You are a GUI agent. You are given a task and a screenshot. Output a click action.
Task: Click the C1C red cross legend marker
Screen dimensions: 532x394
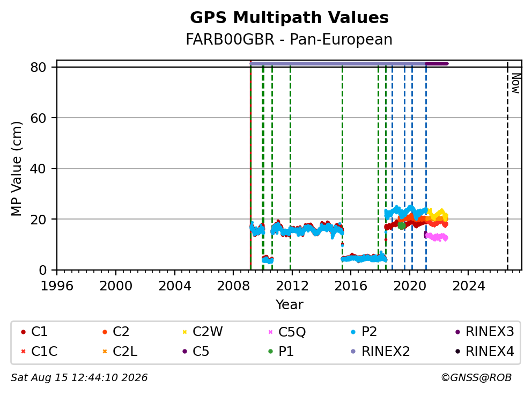point(23,352)
